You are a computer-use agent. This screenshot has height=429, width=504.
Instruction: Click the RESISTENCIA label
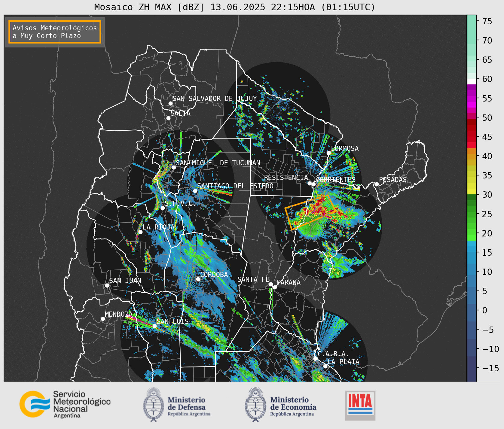[286, 178]
